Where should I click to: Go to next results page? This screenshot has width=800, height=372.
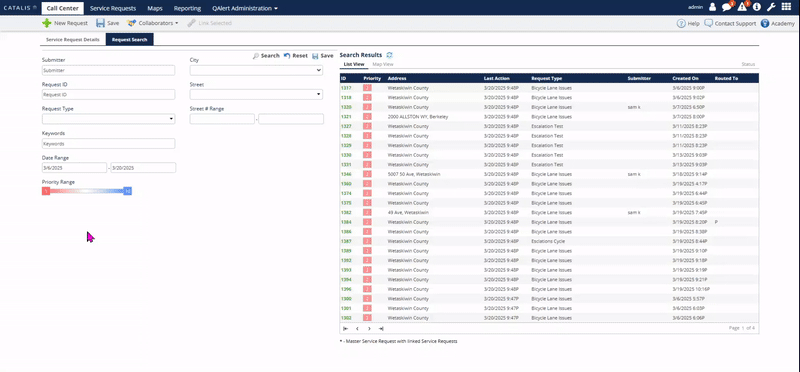[369, 329]
